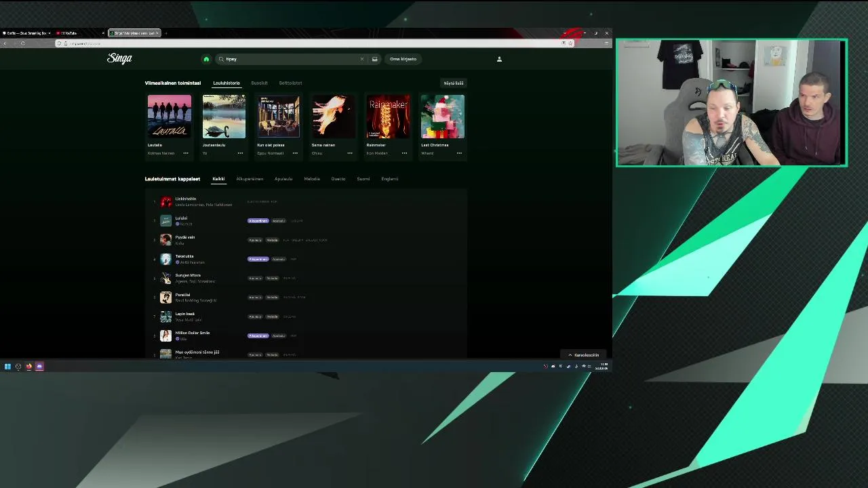This screenshot has width=868, height=488.
Task: Open the Lautalla album cover
Action: [170, 117]
